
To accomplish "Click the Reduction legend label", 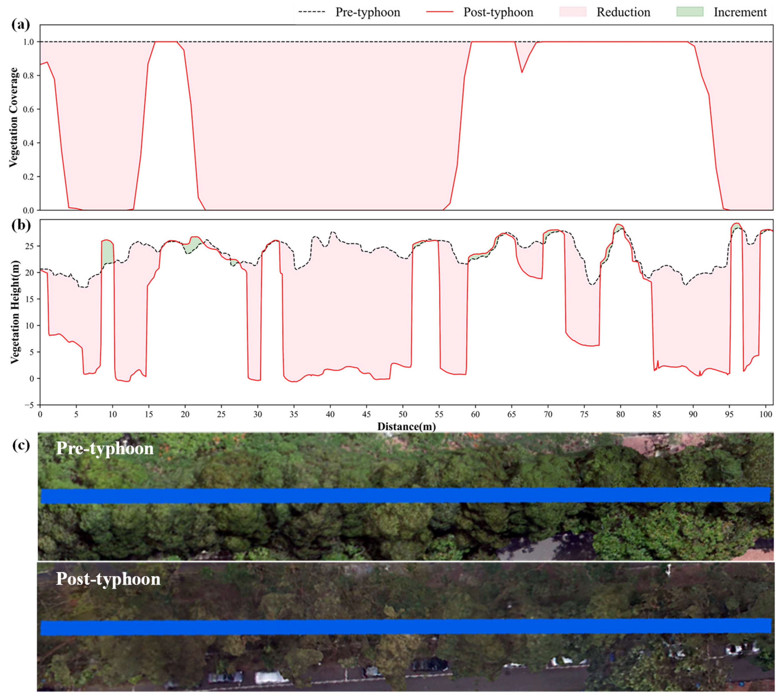I will (x=623, y=12).
